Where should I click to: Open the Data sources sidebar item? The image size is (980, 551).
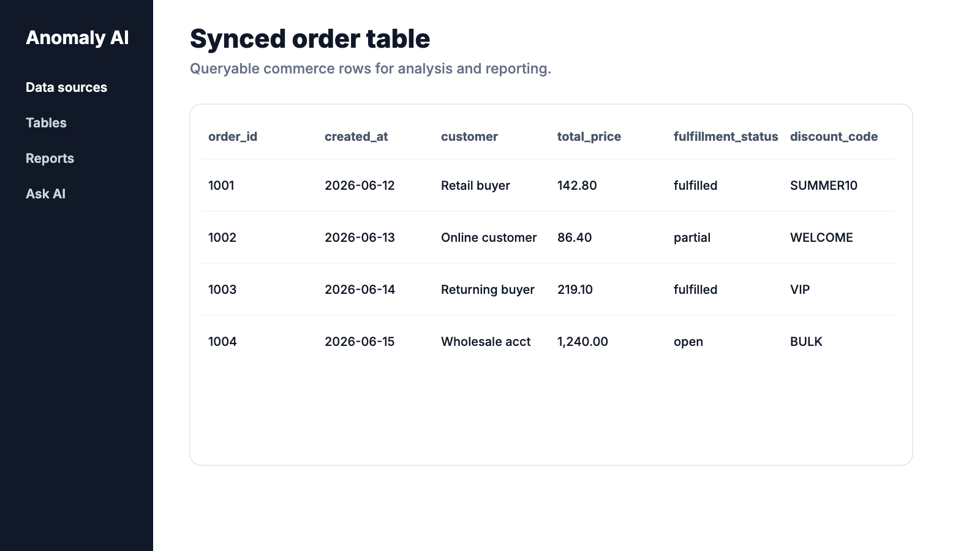point(66,88)
